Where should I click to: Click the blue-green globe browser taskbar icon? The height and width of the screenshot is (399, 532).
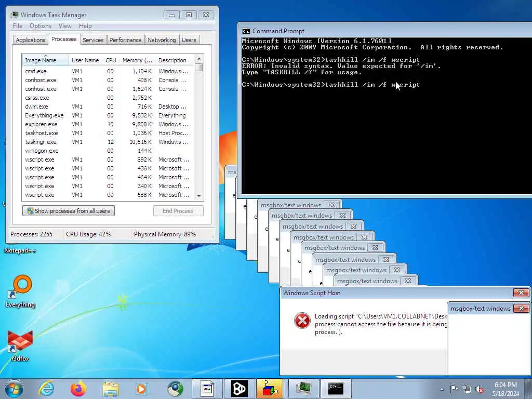click(175, 389)
